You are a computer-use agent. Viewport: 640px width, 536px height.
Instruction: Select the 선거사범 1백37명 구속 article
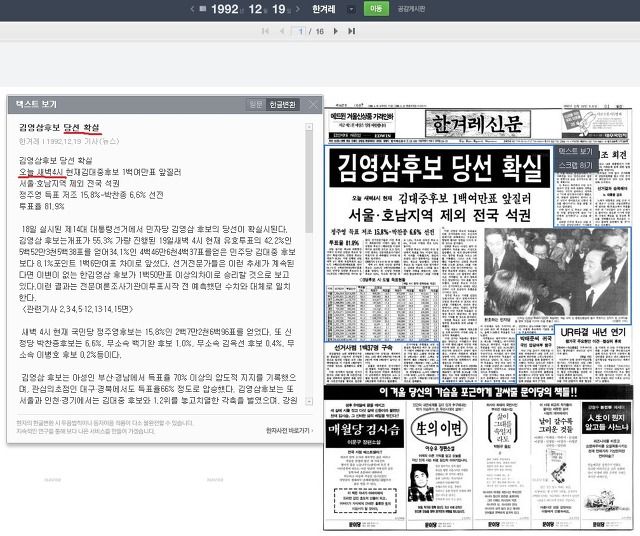coord(382,362)
